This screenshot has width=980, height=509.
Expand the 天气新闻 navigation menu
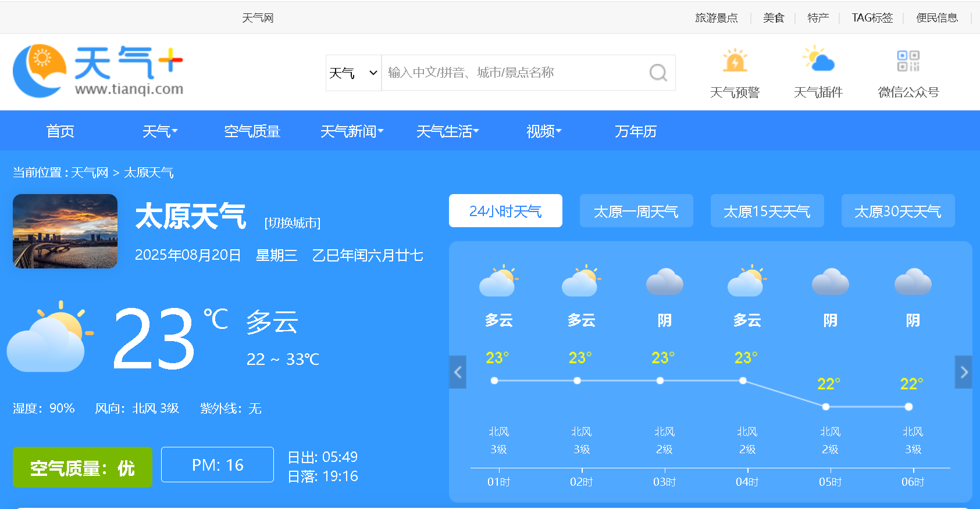coord(352,131)
